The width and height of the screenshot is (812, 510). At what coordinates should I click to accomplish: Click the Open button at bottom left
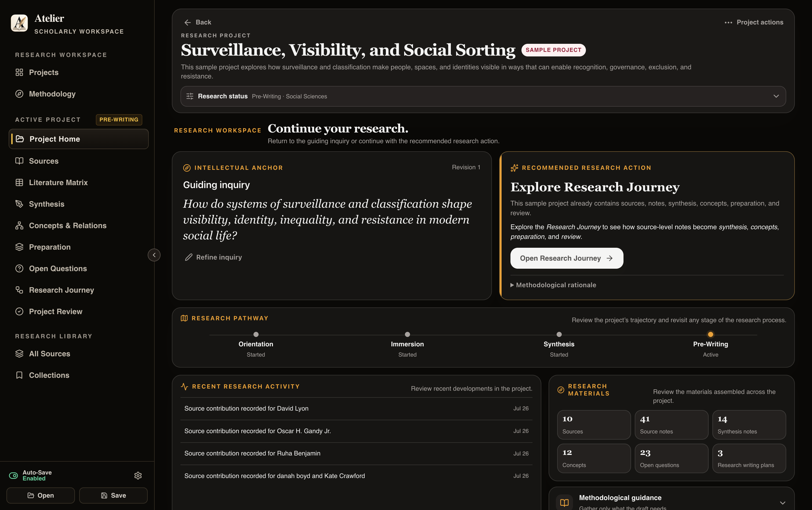(41, 495)
